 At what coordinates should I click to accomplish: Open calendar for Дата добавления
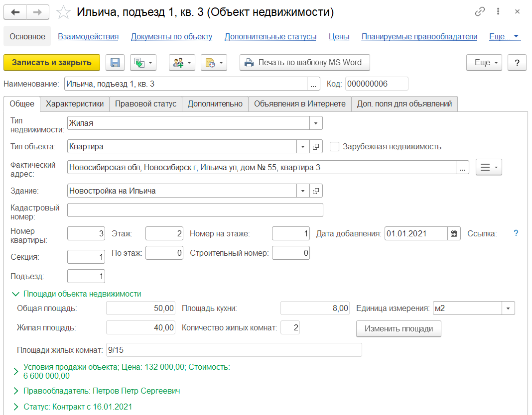(x=454, y=233)
